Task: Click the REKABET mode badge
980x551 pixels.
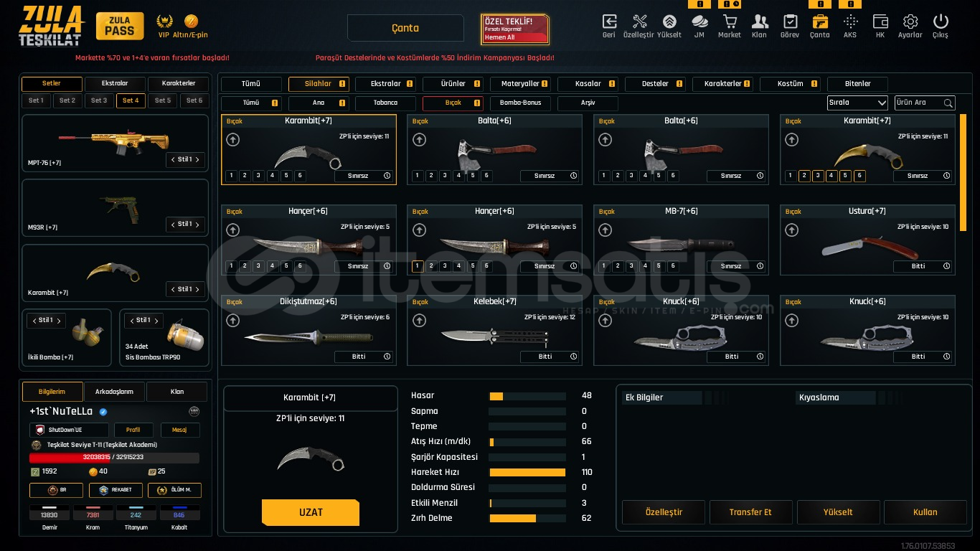Action: coord(116,490)
